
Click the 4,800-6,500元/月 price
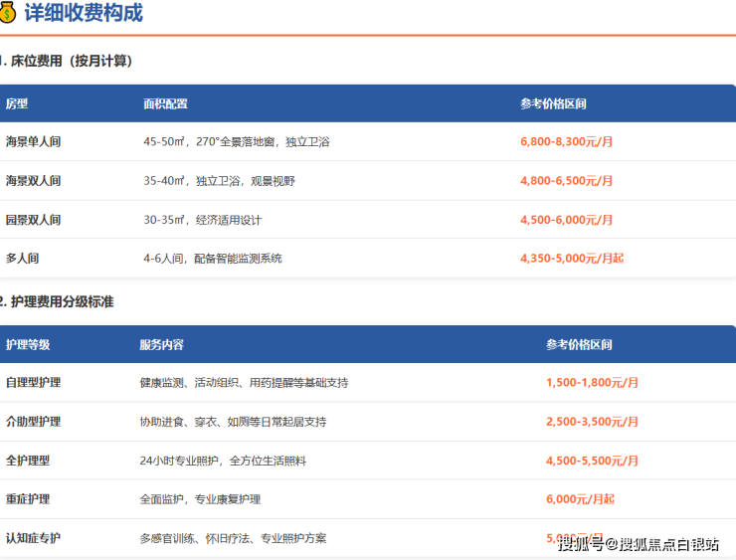tap(566, 180)
